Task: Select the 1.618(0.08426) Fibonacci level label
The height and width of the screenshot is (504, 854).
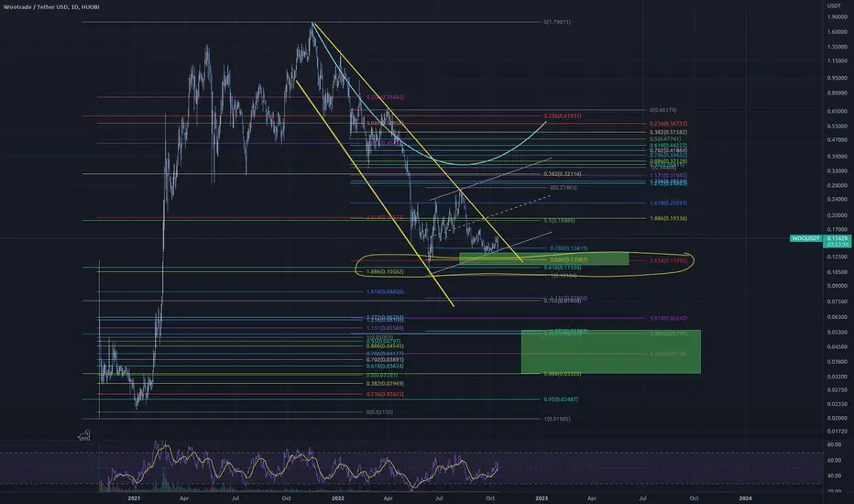Action: pyautogui.click(x=385, y=292)
